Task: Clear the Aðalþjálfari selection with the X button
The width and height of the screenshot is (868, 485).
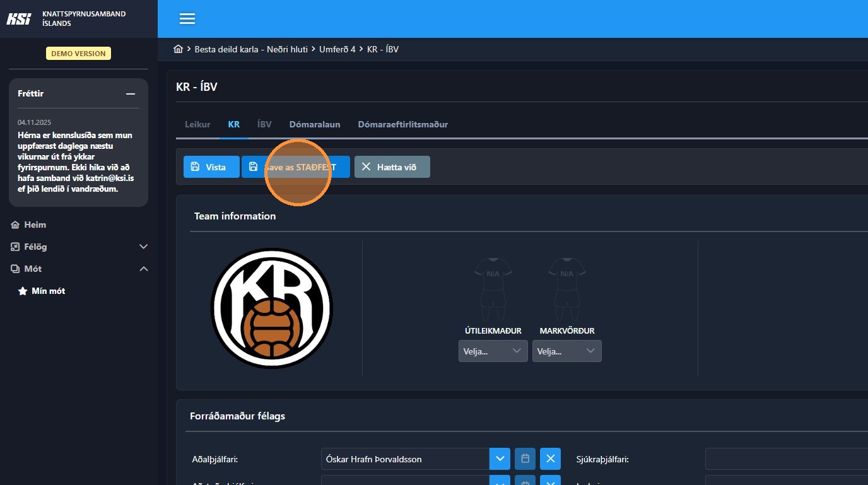Action: [550, 459]
